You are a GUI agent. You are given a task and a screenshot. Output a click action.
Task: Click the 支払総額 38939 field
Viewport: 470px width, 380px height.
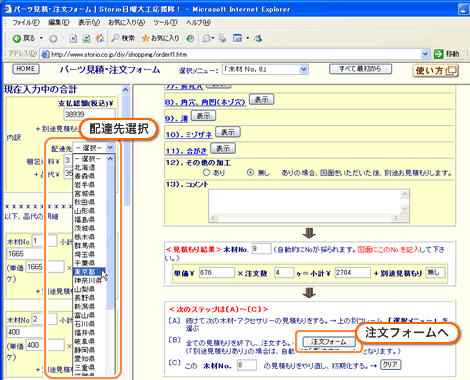[89, 114]
